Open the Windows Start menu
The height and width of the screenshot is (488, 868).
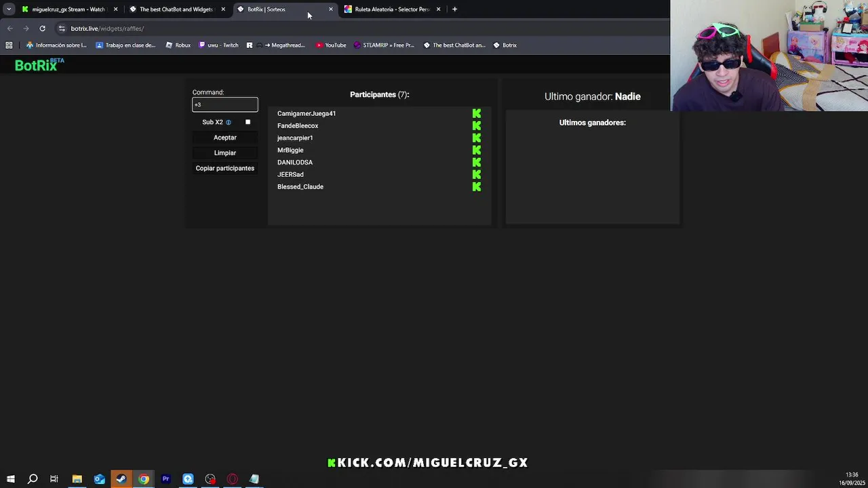[10, 479]
